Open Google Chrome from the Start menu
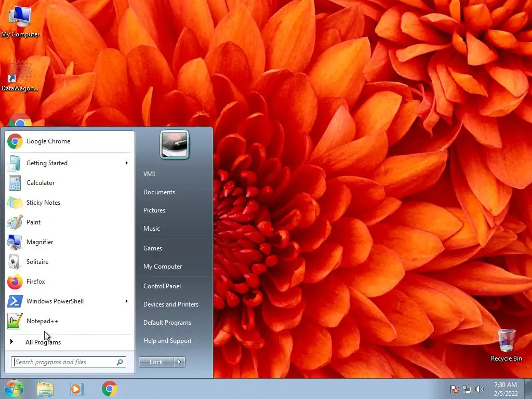Screen dimensions: 532x399 click(70, 141)
